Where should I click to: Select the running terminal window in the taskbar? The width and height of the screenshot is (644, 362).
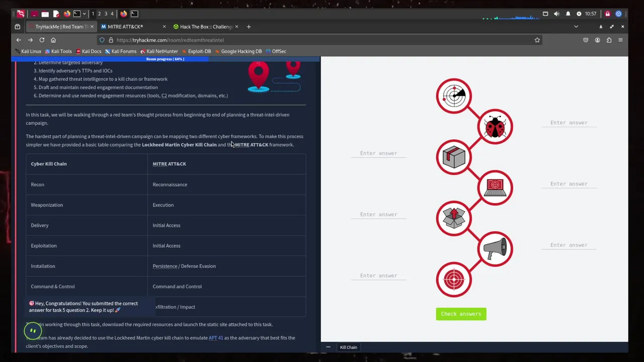point(134,14)
